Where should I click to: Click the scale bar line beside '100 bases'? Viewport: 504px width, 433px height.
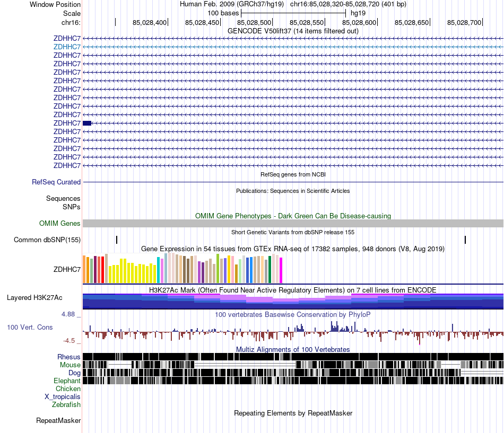click(x=293, y=13)
